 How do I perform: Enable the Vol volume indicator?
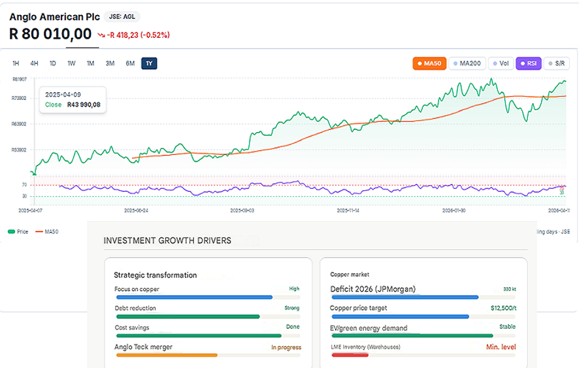tap(501, 63)
